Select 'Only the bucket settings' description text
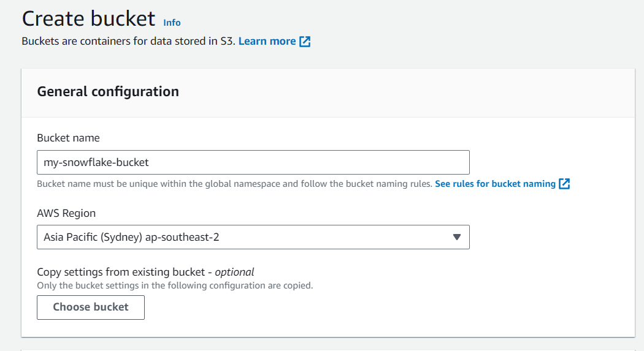Viewport: 644px width, 351px height. coord(175,285)
